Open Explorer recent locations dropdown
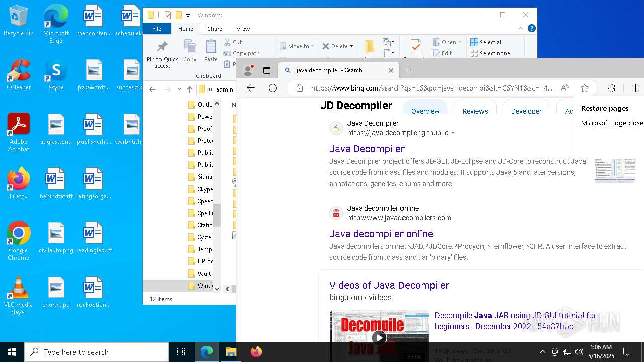 179,89
